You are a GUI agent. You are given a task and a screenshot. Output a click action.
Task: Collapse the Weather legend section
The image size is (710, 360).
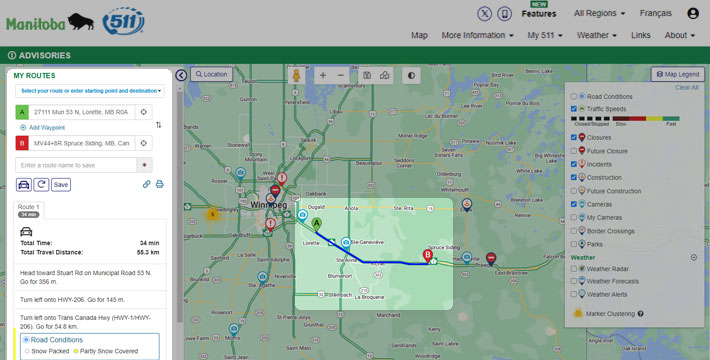694,258
